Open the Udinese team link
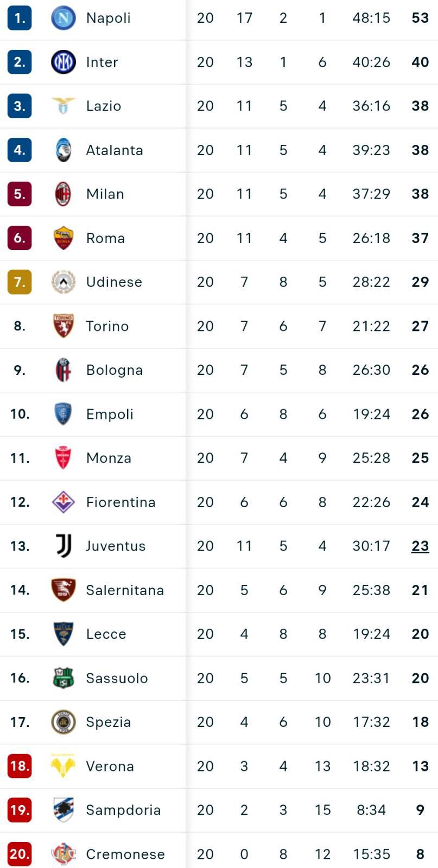 point(114,282)
